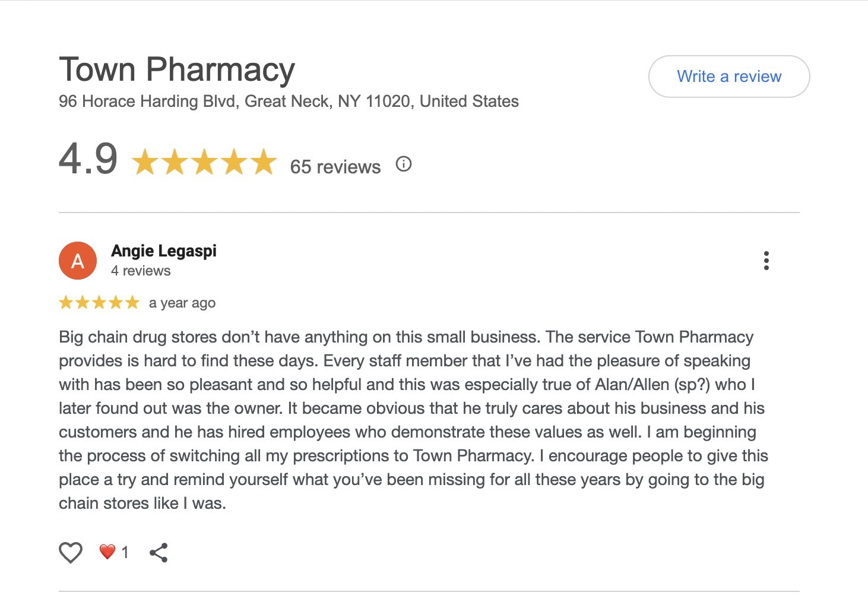Click the first large star beside 4.9
This screenshot has width=868, height=602.
click(x=145, y=162)
